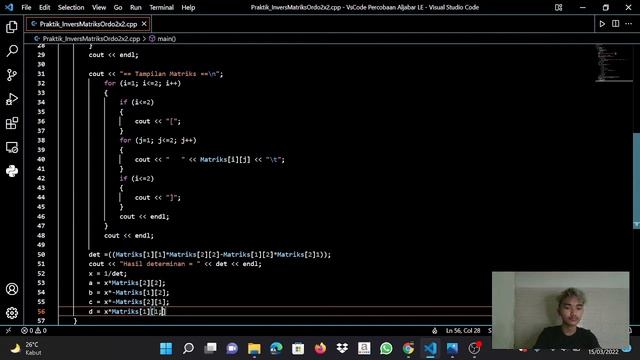Click the editor vertical scrollbar
640x360 pixels.
point(636,180)
